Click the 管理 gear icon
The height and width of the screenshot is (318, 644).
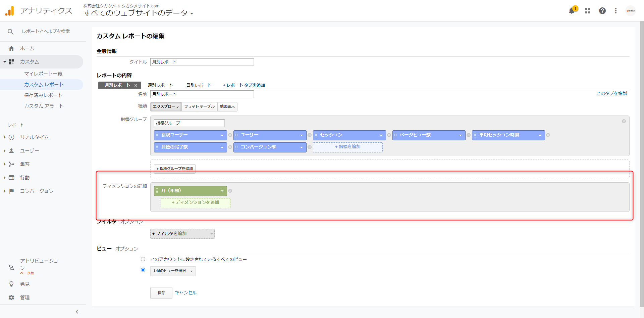click(x=11, y=298)
